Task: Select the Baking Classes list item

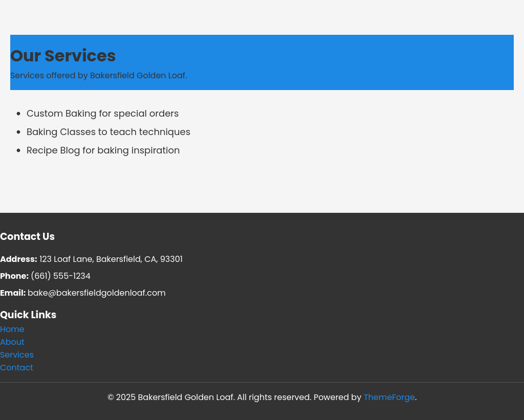Action: coord(108,132)
